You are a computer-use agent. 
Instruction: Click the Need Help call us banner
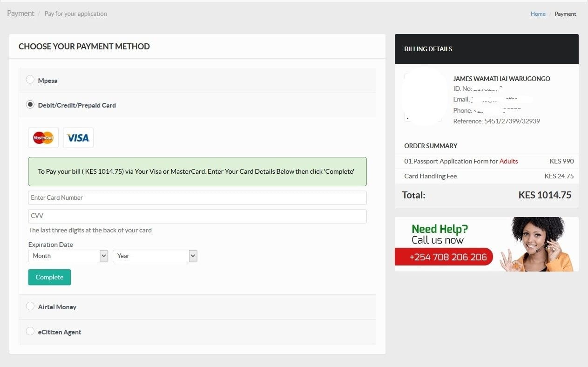point(487,244)
